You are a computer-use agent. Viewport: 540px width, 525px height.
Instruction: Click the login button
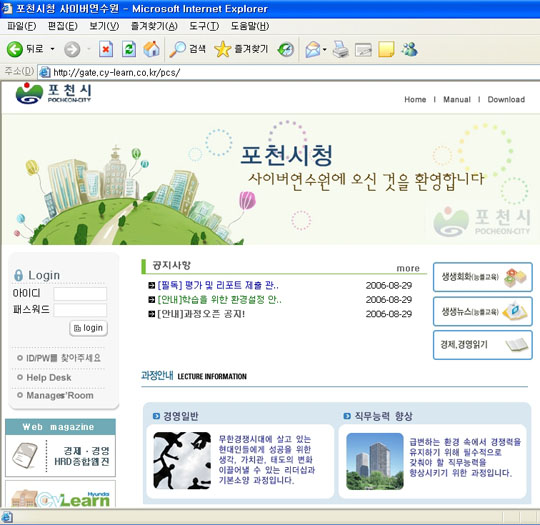[x=89, y=328]
